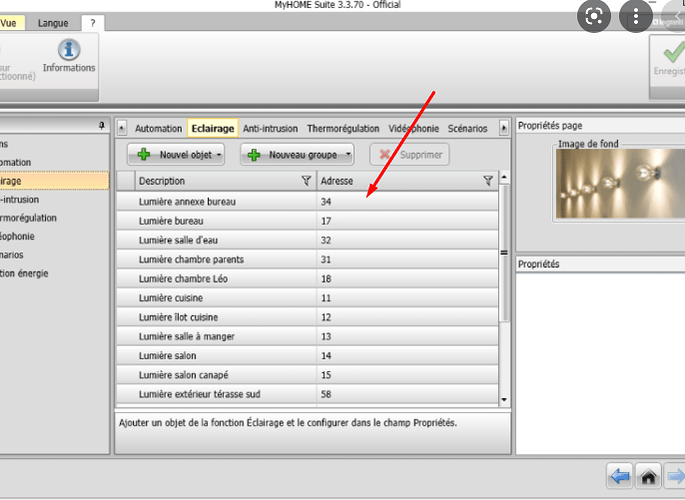Click the forward arrow navigation button
This screenshot has height=500, width=685.
click(675, 476)
